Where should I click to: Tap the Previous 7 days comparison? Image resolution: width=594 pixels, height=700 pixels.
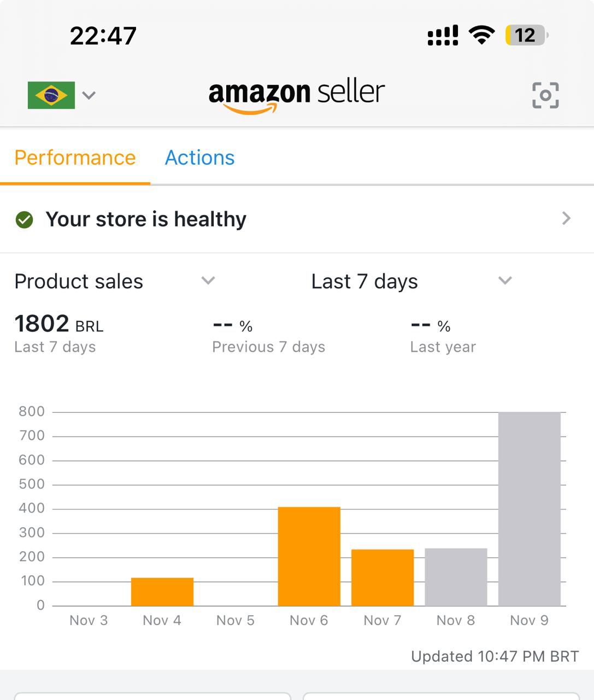point(268,335)
